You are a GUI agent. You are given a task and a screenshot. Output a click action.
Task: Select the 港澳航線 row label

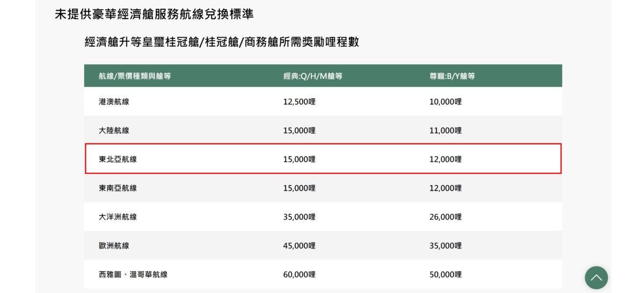tap(114, 101)
